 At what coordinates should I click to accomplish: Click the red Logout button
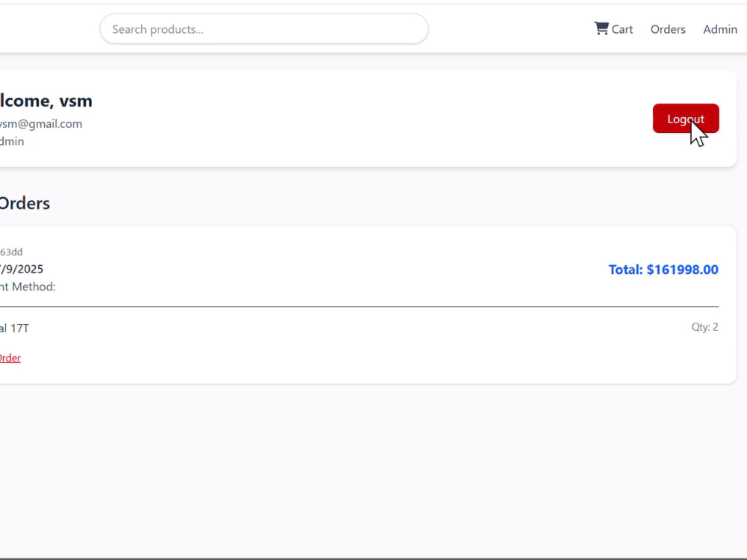686,119
